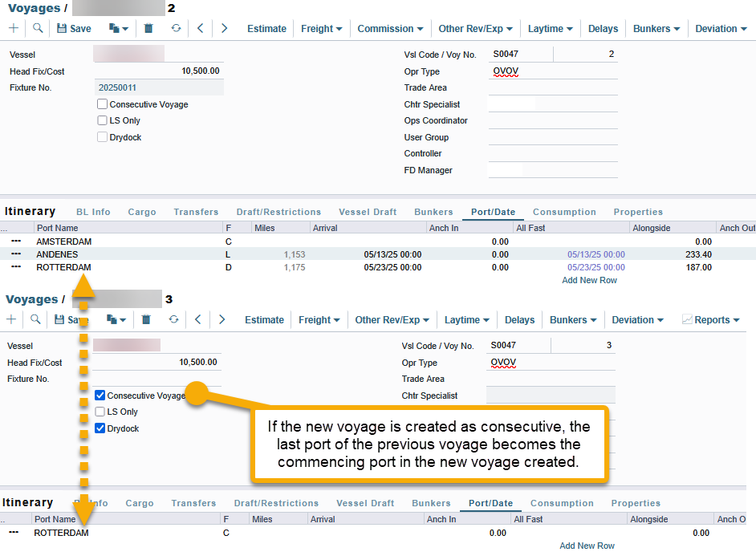
Task: Open the Copy dropdown next to Save in Voyage 2
Action: [x=119, y=28]
